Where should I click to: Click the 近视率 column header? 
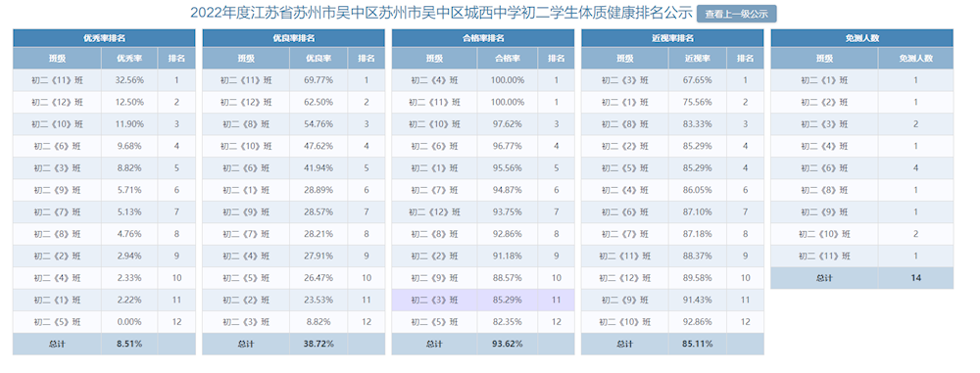(698, 59)
